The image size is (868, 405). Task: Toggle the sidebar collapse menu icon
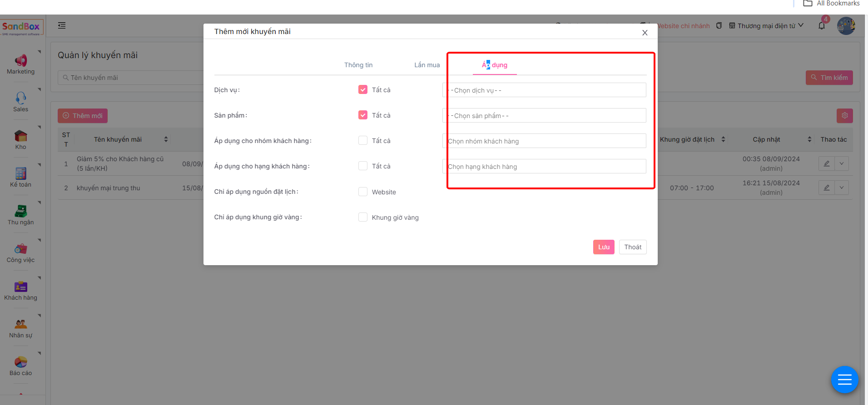(62, 26)
